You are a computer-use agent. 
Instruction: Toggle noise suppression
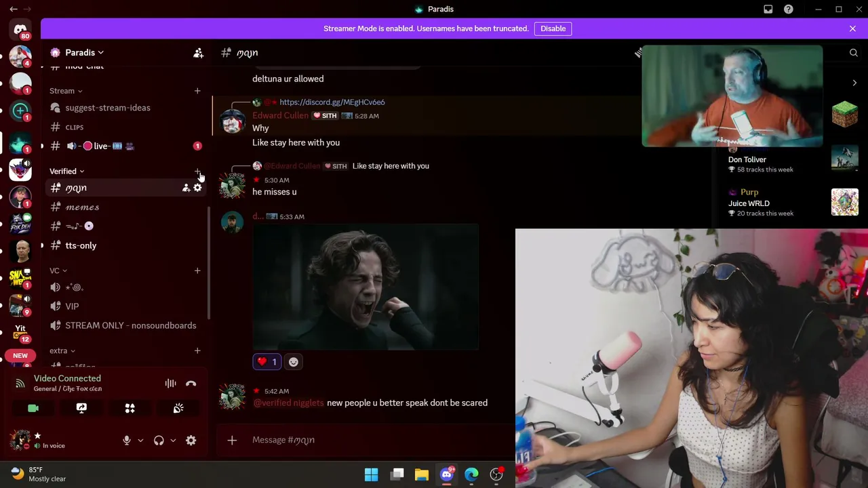pyautogui.click(x=170, y=384)
